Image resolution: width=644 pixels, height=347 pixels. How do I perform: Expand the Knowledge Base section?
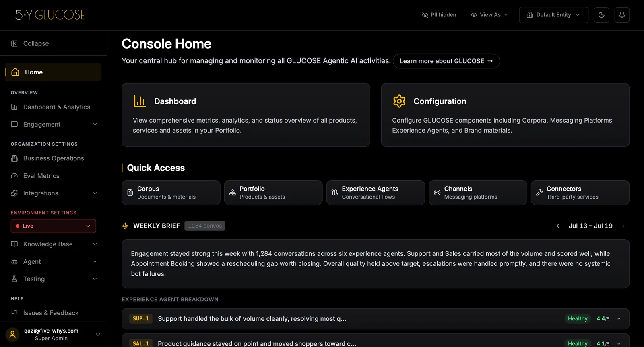click(x=54, y=244)
